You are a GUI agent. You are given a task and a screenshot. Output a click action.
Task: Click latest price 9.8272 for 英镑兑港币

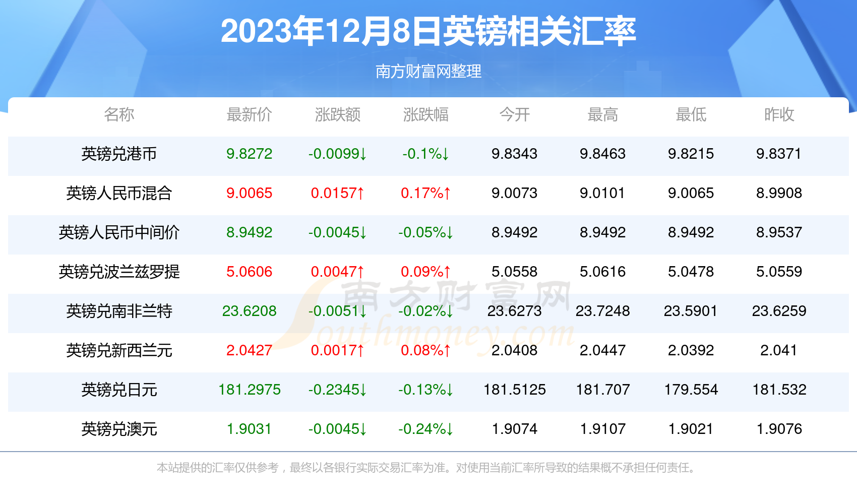249,154
